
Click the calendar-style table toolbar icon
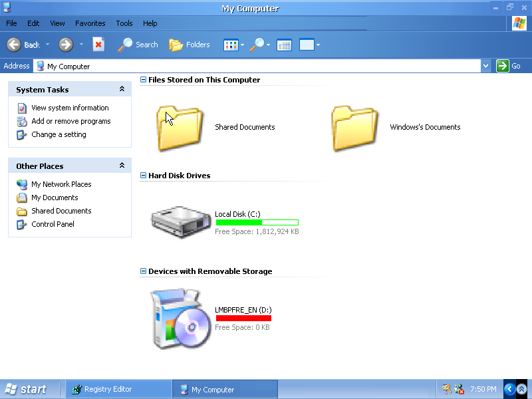pos(284,45)
